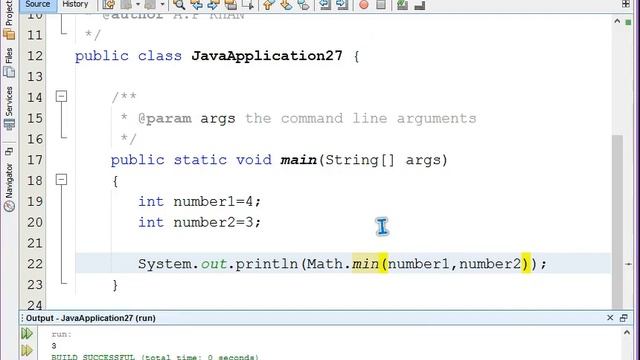The height and width of the screenshot is (360, 640).
Task: Click line number 22 in the gutter
Action: point(35,264)
